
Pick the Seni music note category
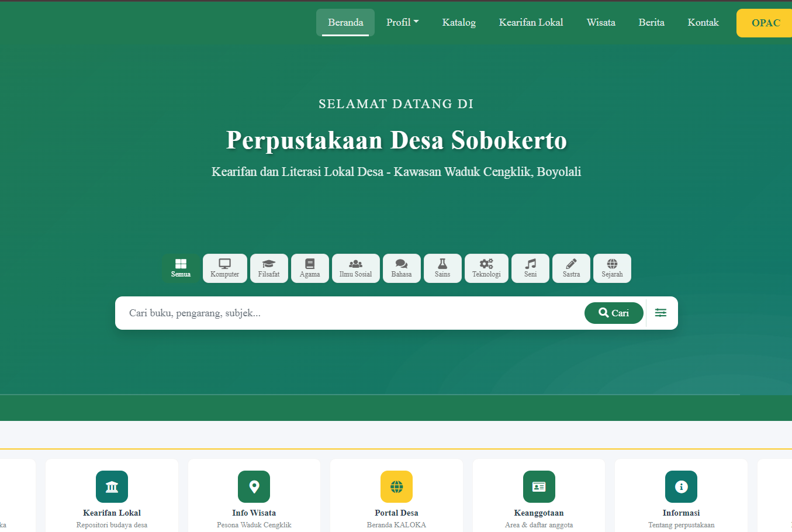pyautogui.click(x=530, y=268)
